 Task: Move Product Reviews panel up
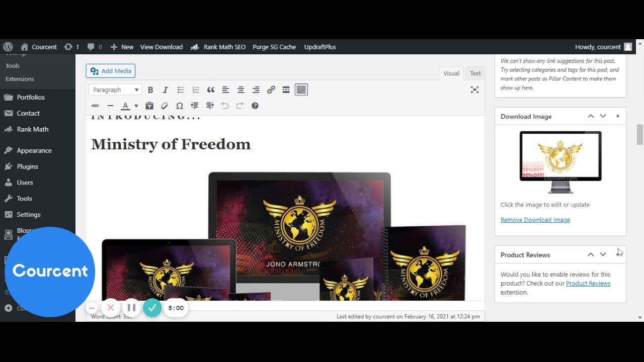click(591, 255)
